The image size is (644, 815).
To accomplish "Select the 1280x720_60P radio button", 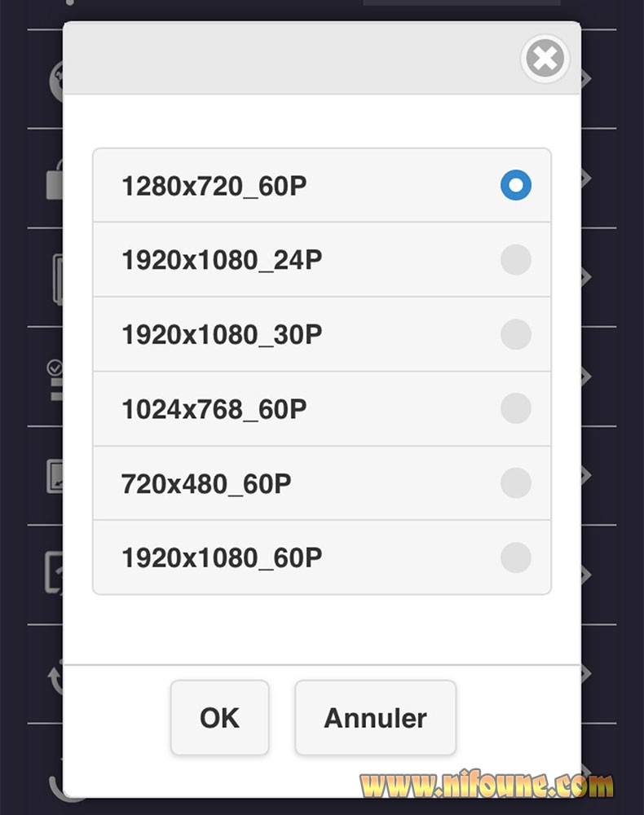I will tap(516, 185).
